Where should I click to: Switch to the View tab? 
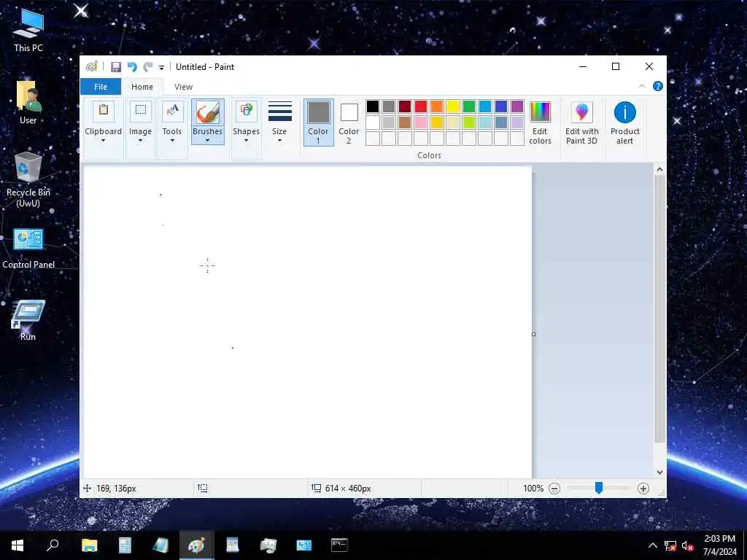(183, 87)
